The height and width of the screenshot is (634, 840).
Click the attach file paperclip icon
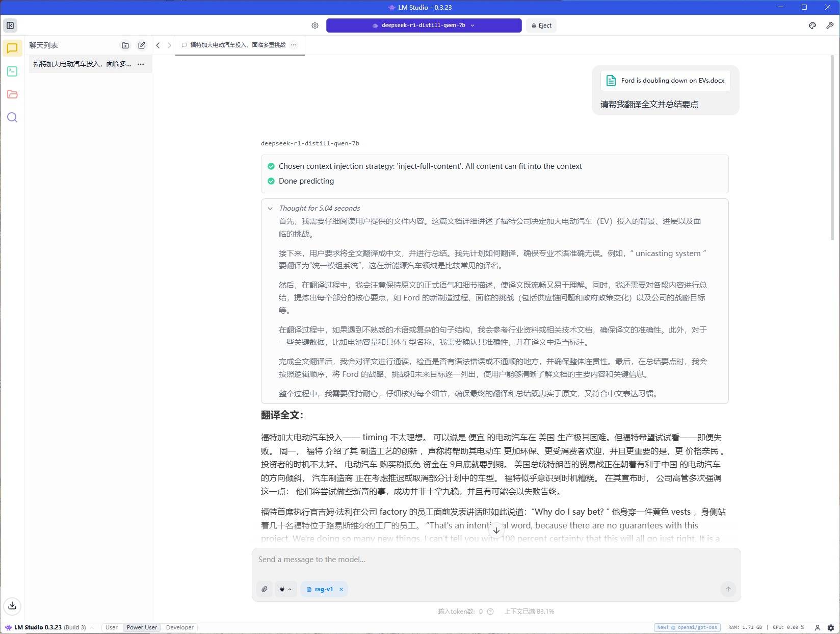[x=265, y=589]
